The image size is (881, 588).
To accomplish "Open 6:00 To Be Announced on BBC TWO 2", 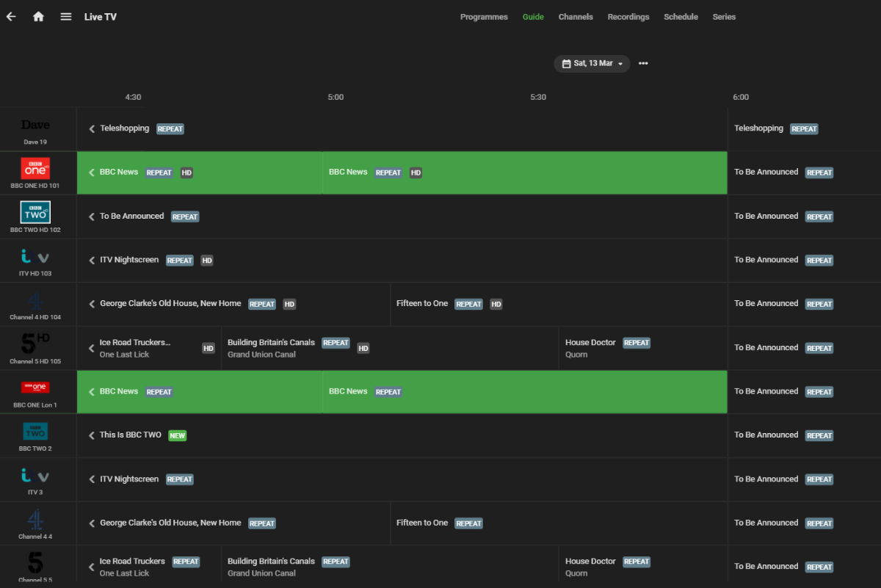I will [805, 436].
